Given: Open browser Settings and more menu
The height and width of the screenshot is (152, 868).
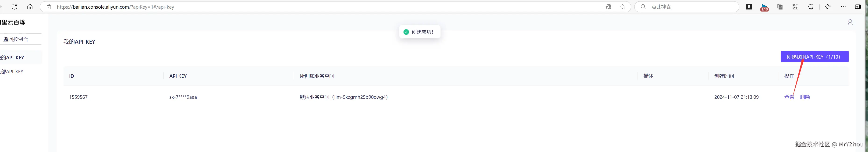Looking at the screenshot, I should 843,7.
